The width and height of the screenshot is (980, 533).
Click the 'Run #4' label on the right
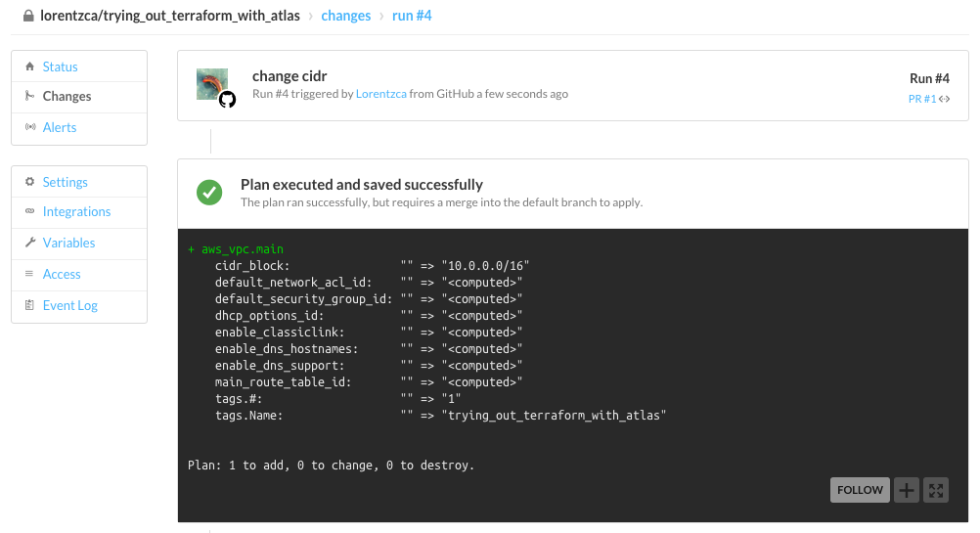[929, 79]
